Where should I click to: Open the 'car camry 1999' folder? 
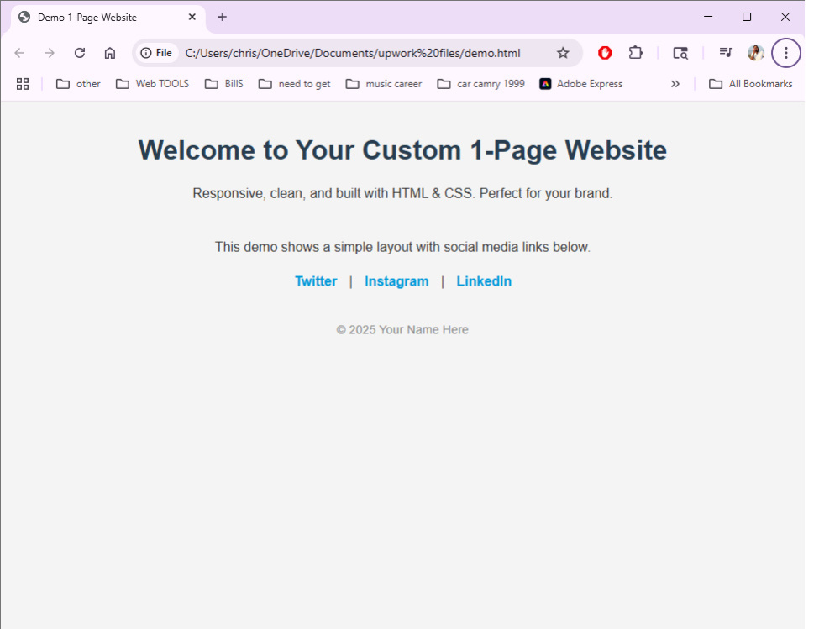pyautogui.click(x=480, y=84)
